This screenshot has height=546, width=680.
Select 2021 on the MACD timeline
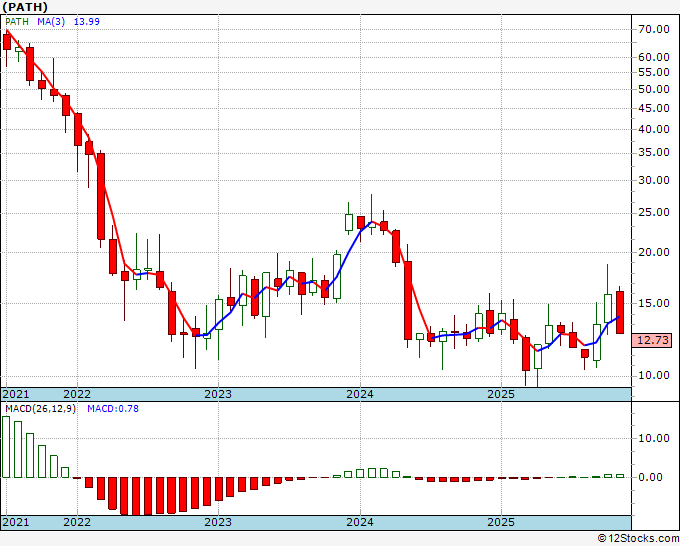16,522
